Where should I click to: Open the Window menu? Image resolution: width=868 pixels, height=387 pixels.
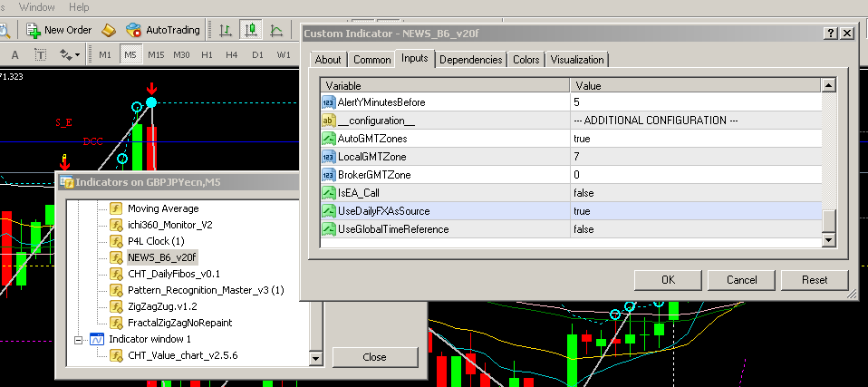click(36, 7)
